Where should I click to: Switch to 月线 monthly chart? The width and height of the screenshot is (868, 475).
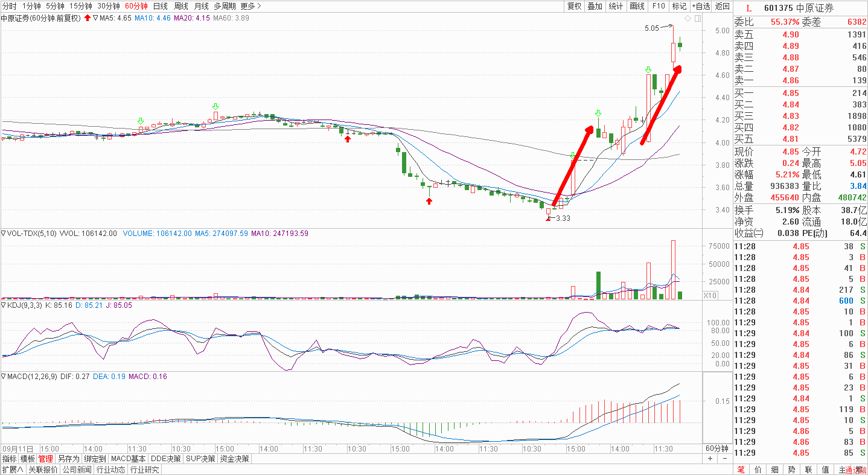coord(202,6)
